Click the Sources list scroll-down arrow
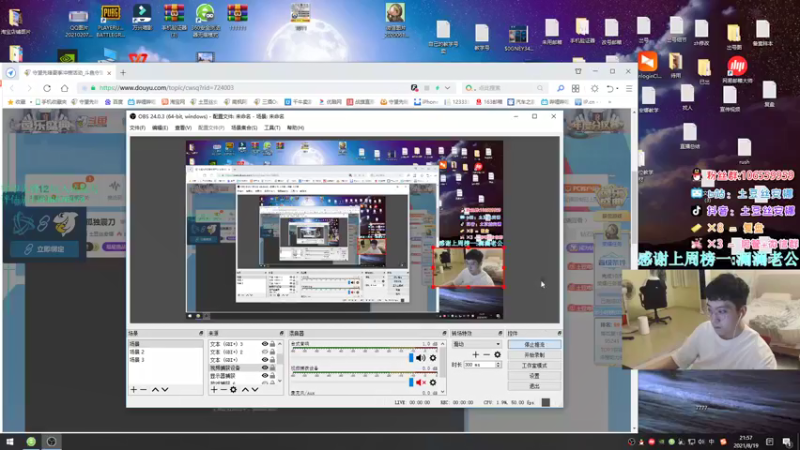The image size is (800, 450). [280, 381]
